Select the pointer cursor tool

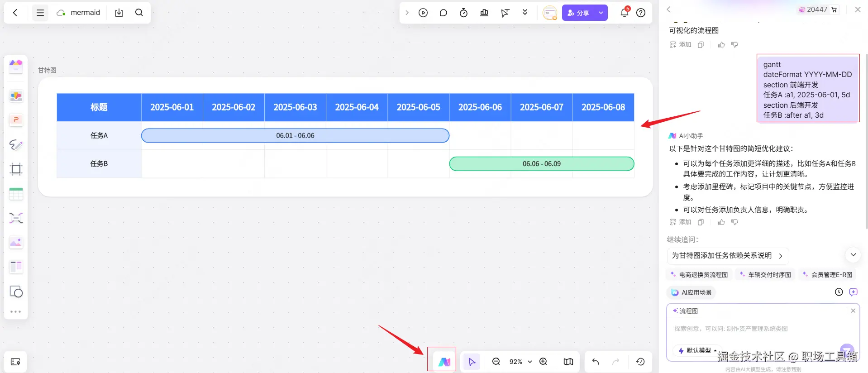point(472,362)
